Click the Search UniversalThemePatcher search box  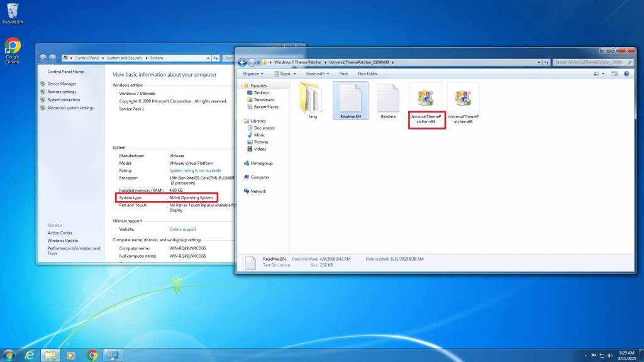tap(592, 62)
